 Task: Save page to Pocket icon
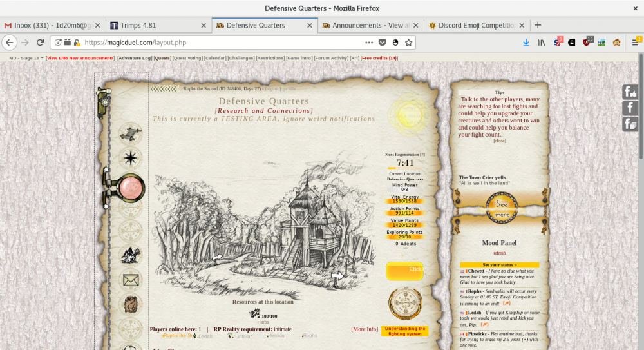point(383,43)
